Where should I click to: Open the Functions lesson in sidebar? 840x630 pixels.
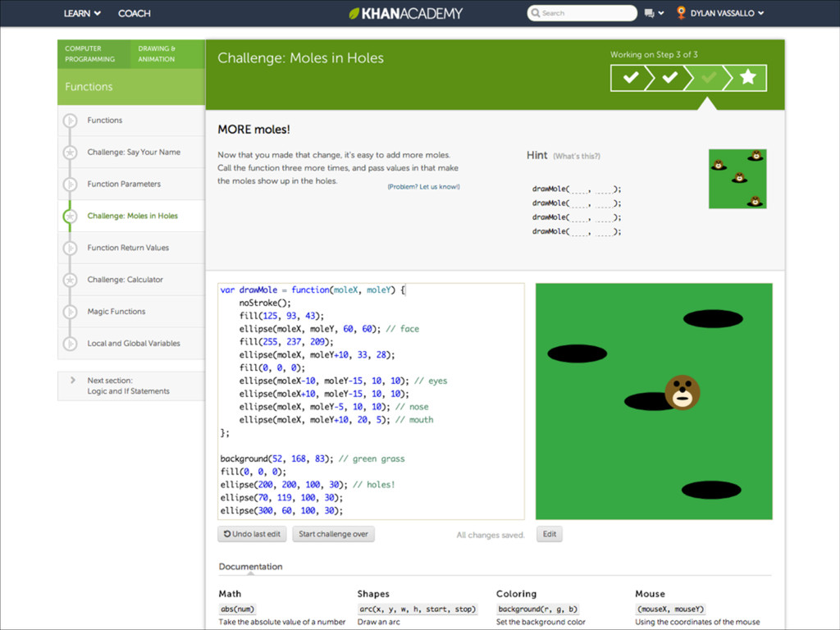tap(104, 121)
